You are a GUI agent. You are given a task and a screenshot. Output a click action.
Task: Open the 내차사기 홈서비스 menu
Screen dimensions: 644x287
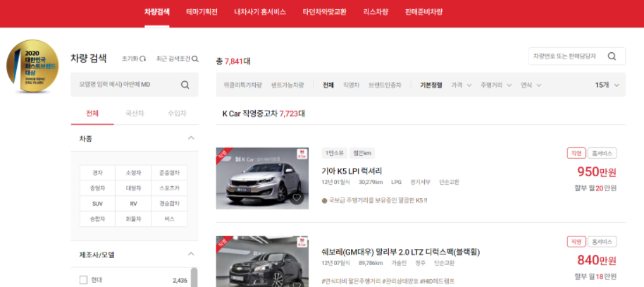[260, 12]
